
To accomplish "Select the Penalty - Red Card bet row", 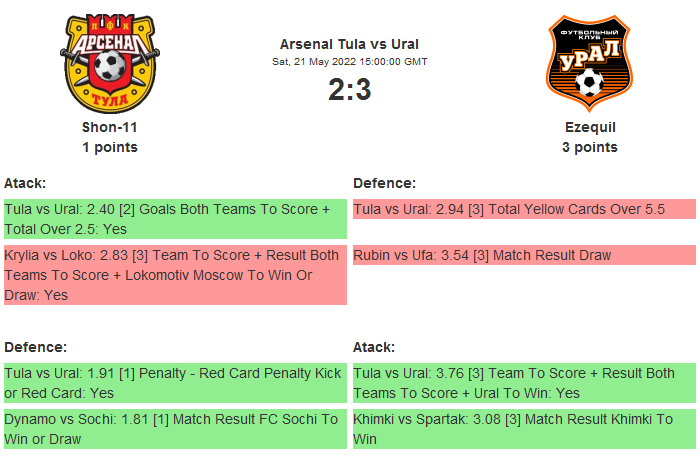I will coord(175,382).
